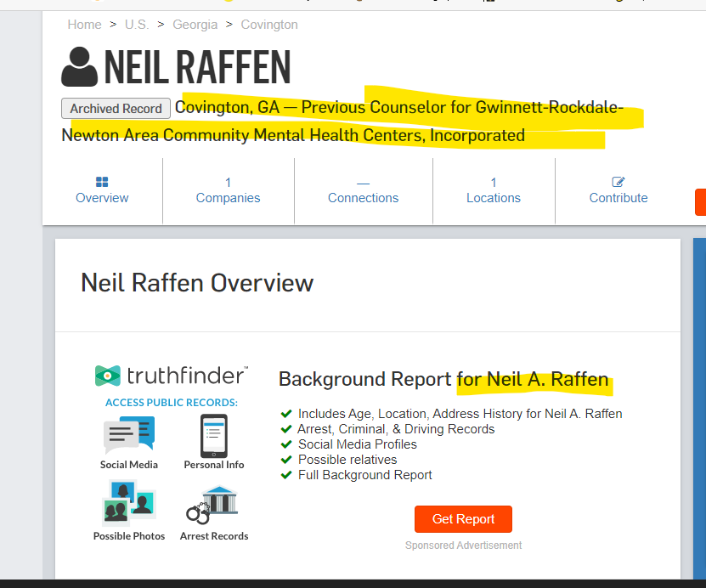
Task: Click the orange Get Report button
Action: point(463,519)
